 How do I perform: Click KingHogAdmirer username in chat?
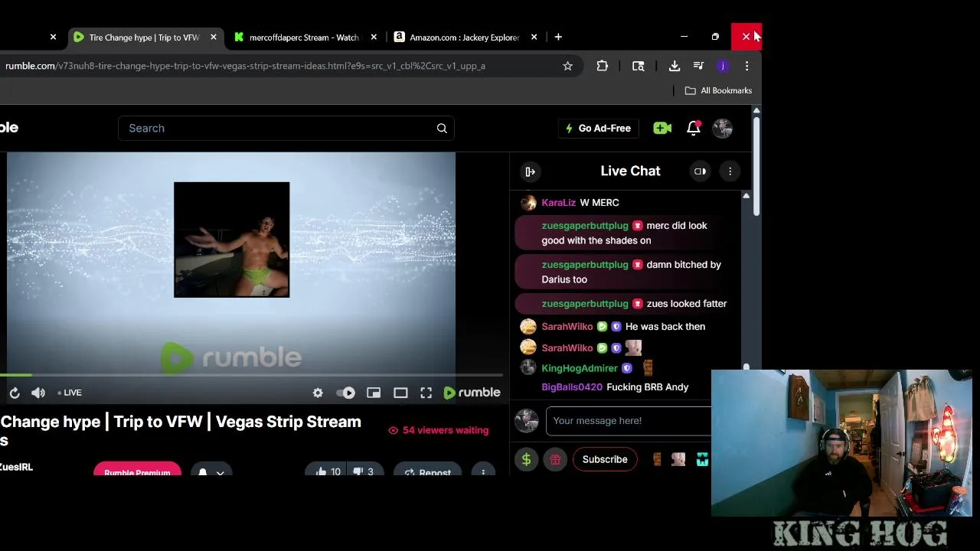580,368
